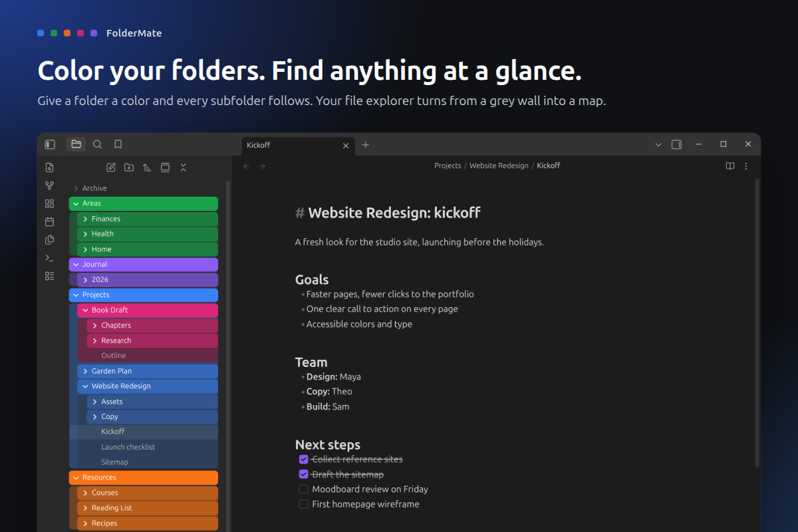Check 'First homepage wireframe' box
Image resolution: width=798 pixels, height=532 pixels.
coord(304,505)
